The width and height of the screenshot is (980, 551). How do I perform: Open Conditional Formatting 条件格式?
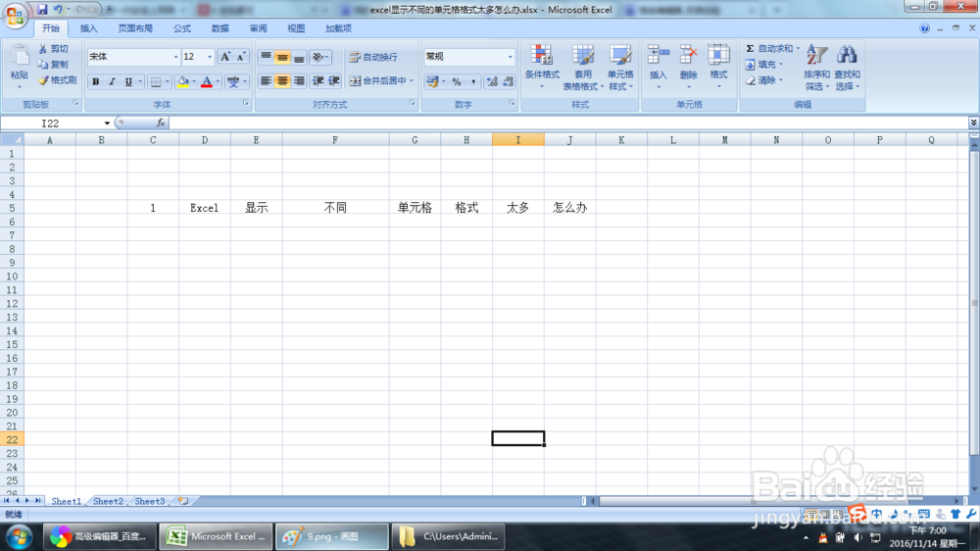coord(542,67)
